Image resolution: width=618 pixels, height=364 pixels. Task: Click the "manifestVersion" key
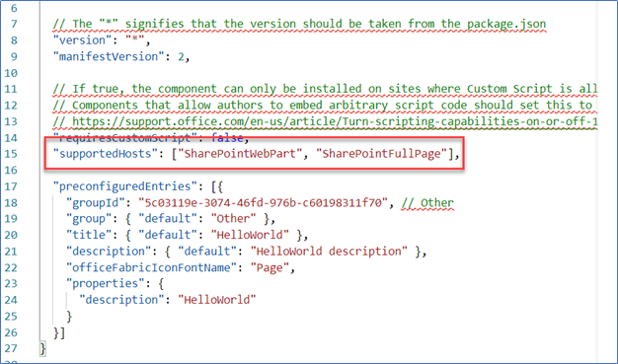109,57
